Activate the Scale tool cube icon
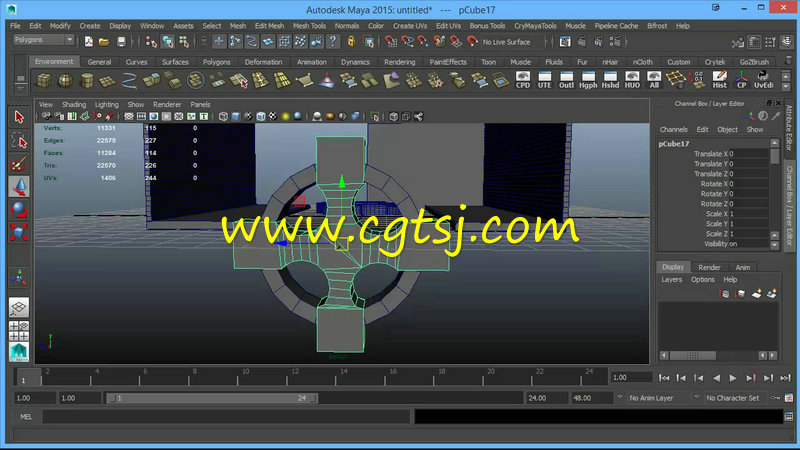Image resolution: width=800 pixels, height=450 pixels. pyautogui.click(x=19, y=233)
